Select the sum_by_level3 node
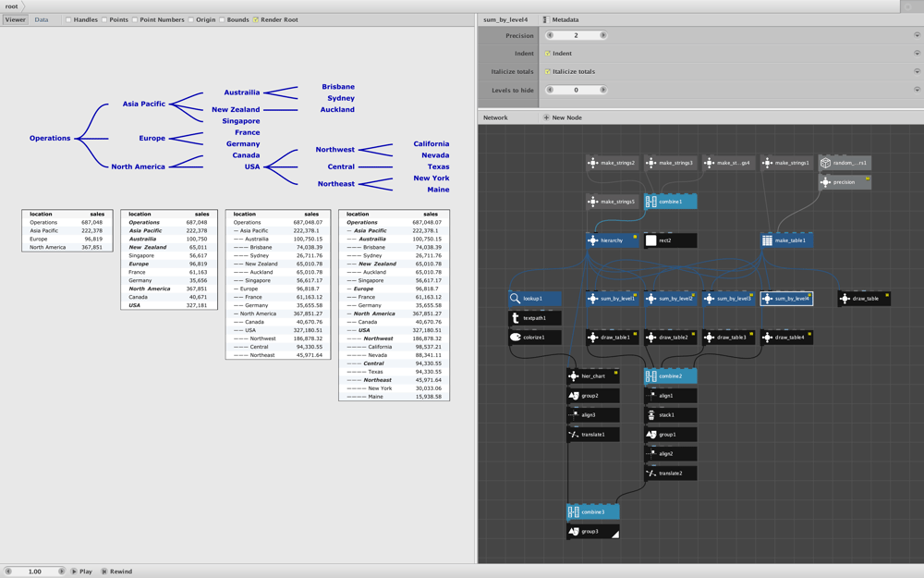Screen dimensions: 924x578 click(728, 299)
